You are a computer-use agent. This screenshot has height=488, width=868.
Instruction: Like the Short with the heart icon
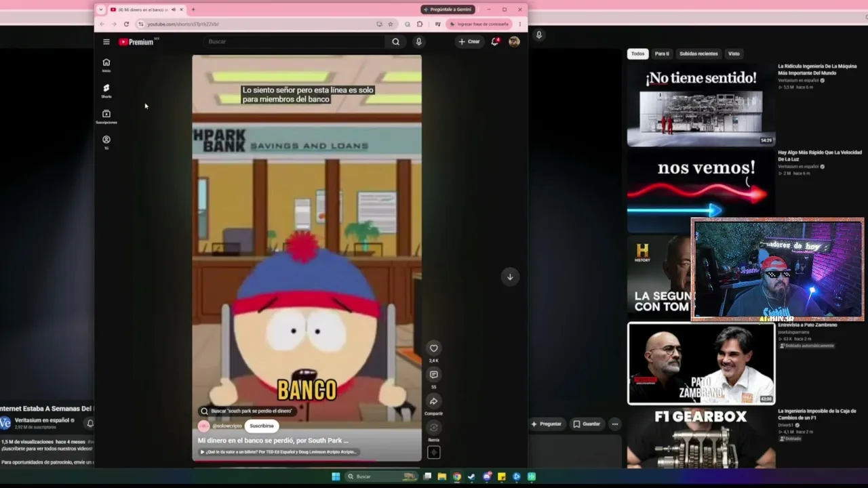click(434, 348)
